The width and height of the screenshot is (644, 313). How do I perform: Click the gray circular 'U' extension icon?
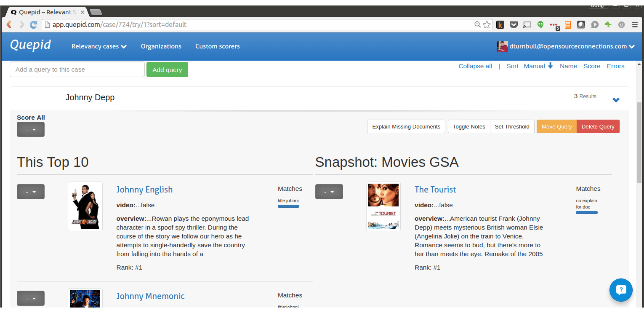click(x=621, y=25)
